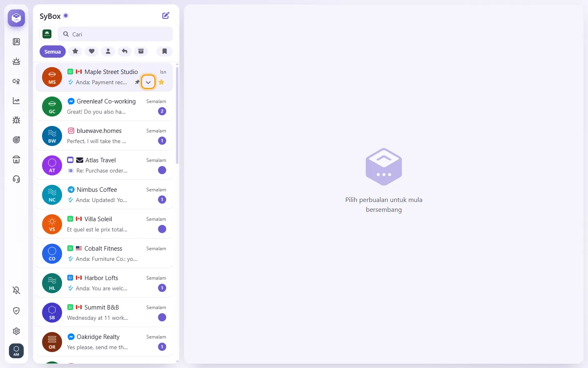Open the Oakridge Realty conversation

point(104,342)
